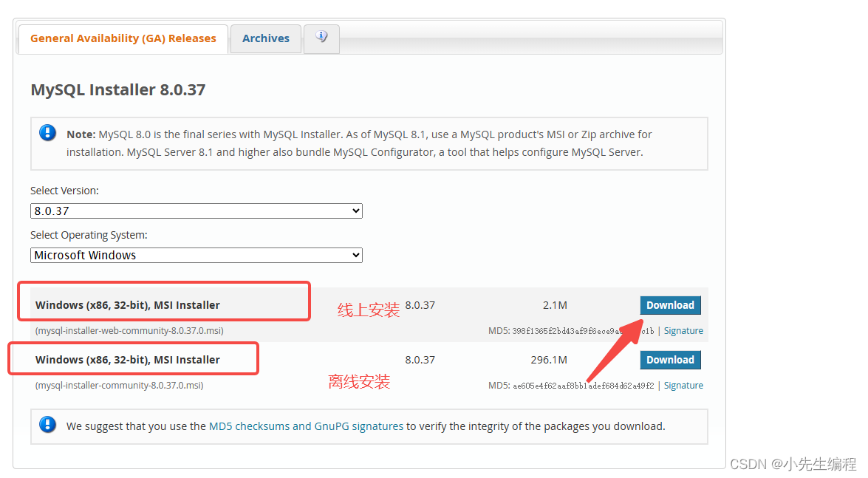Click the arrow on the 8.0.37 version selector
The width and height of the screenshot is (868, 478).
click(x=355, y=211)
